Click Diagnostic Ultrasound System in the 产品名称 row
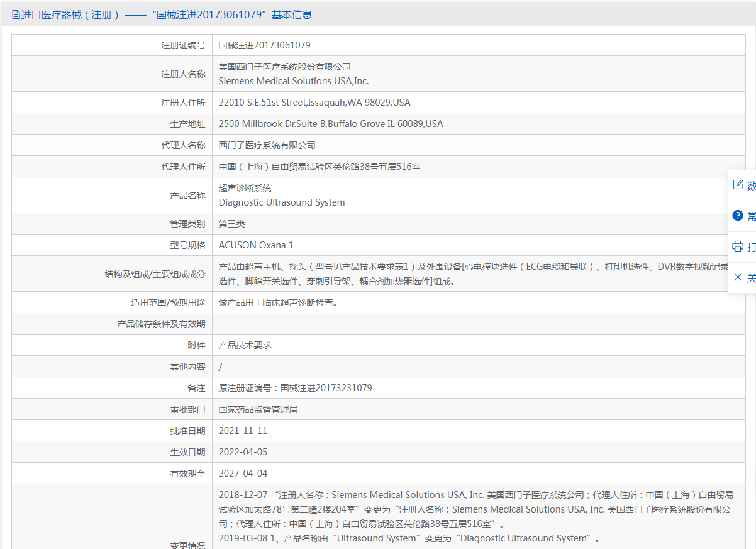The width and height of the screenshot is (756, 549). tap(282, 202)
